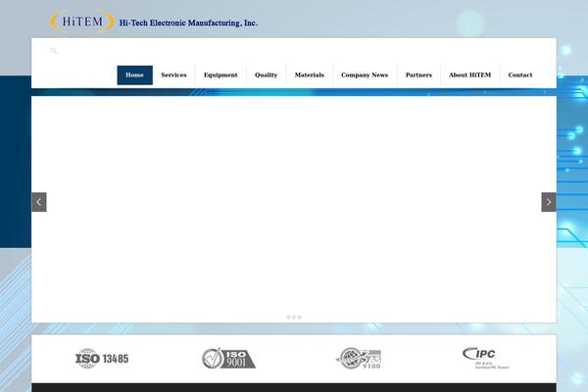Open search via magnifier icon
Screen dimensions: 588x392
point(54,51)
